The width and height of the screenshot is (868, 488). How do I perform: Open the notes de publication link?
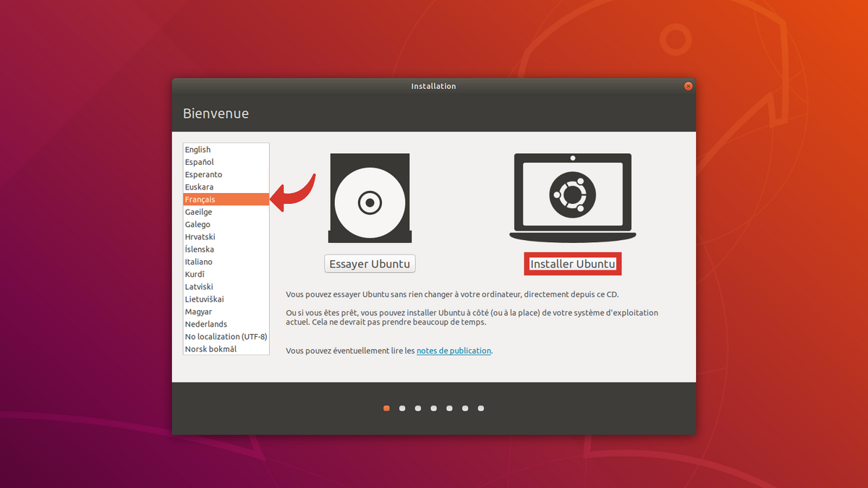coord(454,351)
